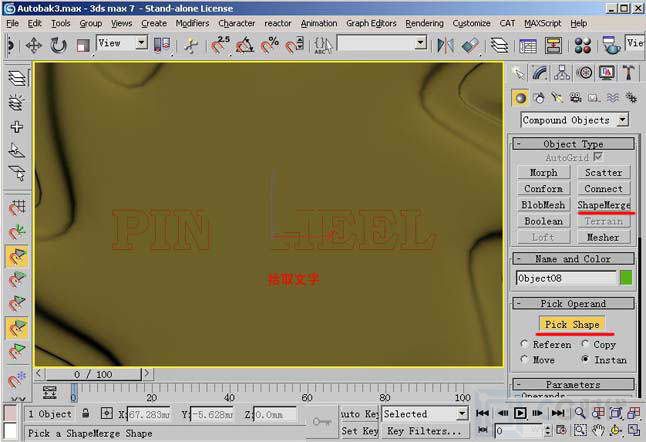Click the Object08 name field
The image size is (646, 442).
click(566, 278)
